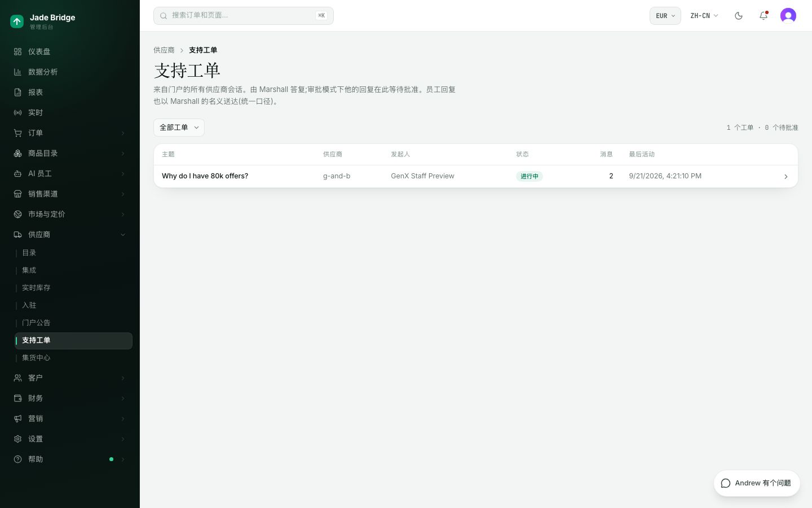Click the 客户 users icon
Screen dimensions: 812x508
coord(17,378)
